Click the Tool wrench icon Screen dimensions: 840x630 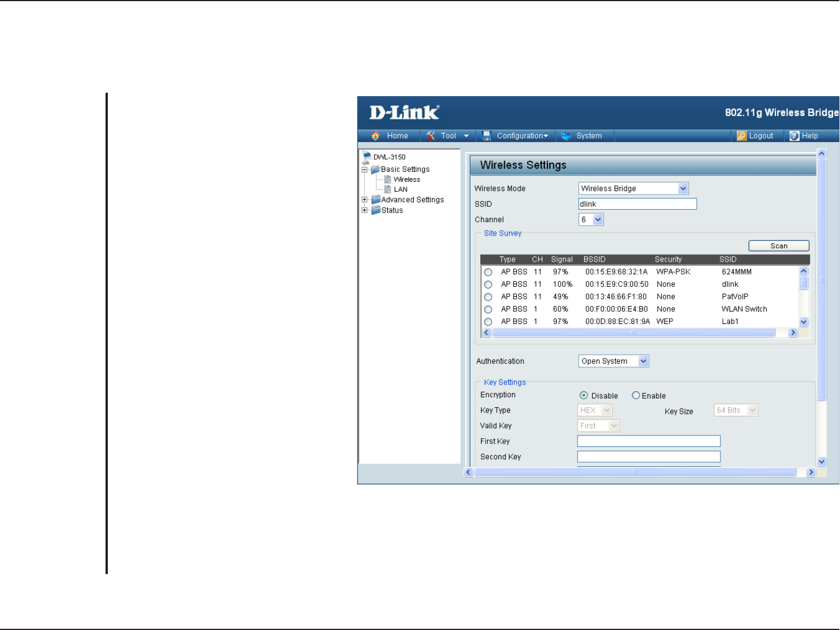coord(431,136)
